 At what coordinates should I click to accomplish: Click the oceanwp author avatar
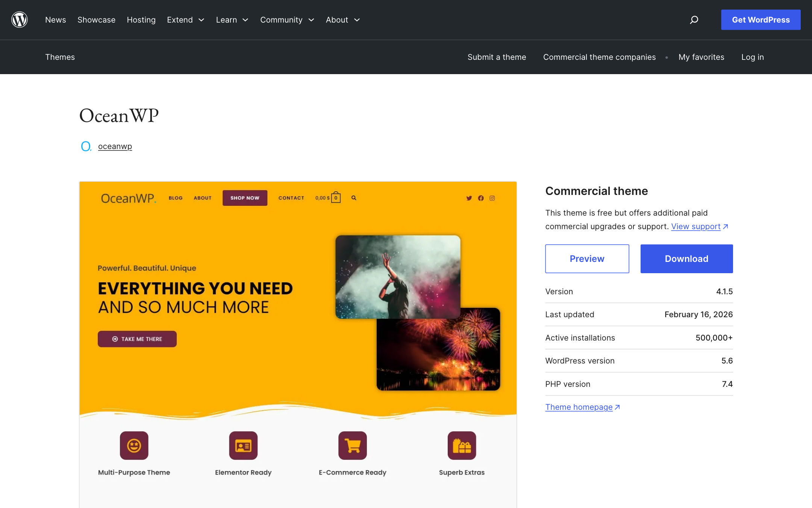[86, 146]
